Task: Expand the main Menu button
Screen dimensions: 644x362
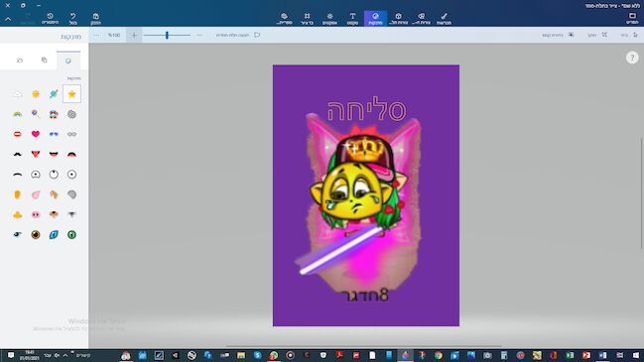Action: 632,19
